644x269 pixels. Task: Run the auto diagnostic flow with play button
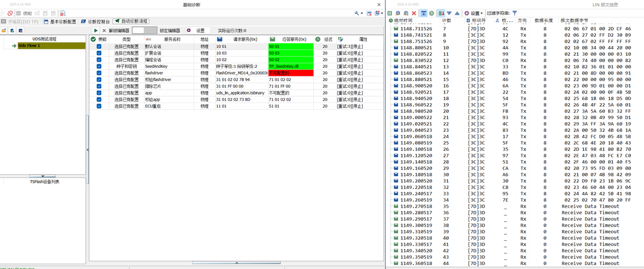tap(96, 31)
